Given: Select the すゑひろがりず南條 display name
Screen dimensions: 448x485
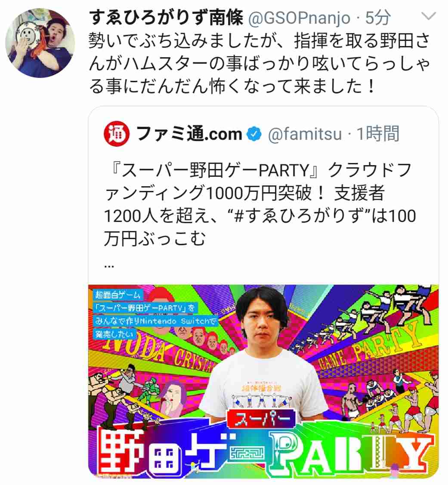Looking at the screenshot, I should pyautogui.click(x=166, y=17).
